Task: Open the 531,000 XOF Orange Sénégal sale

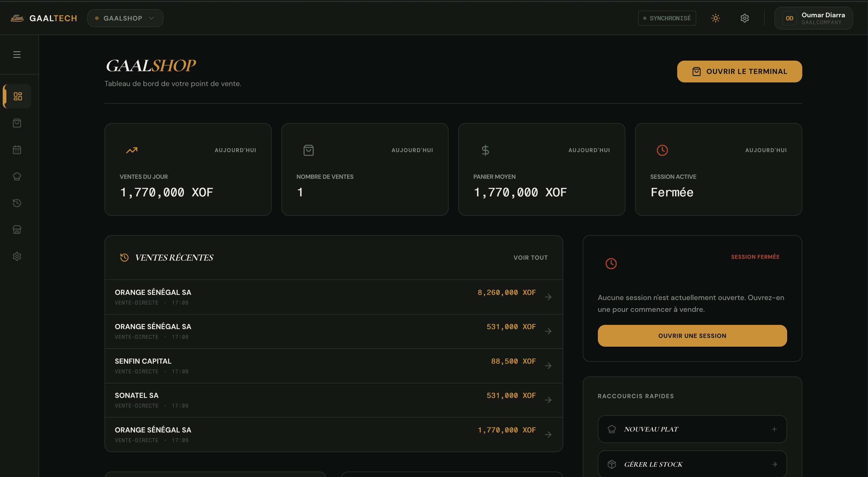Action: click(333, 331)
